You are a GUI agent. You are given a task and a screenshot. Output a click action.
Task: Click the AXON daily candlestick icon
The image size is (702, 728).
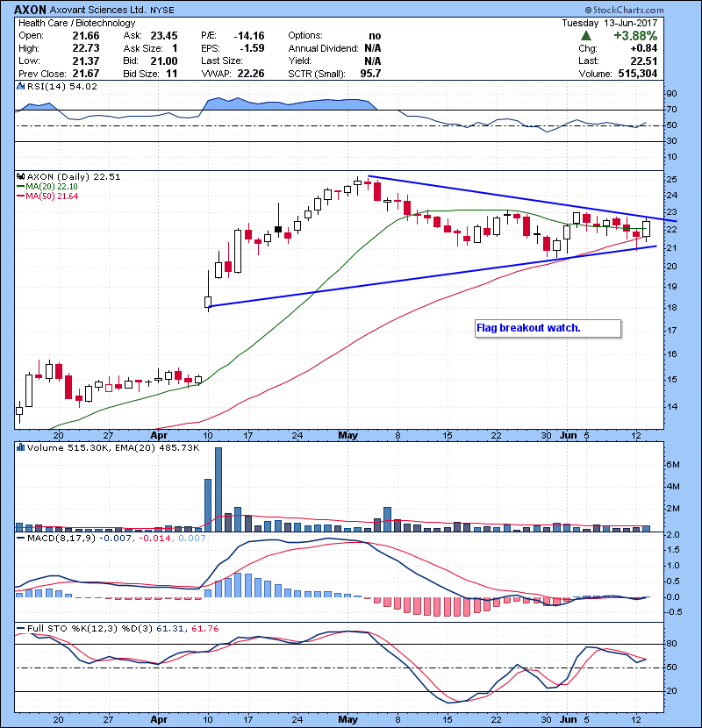(20, 176)
